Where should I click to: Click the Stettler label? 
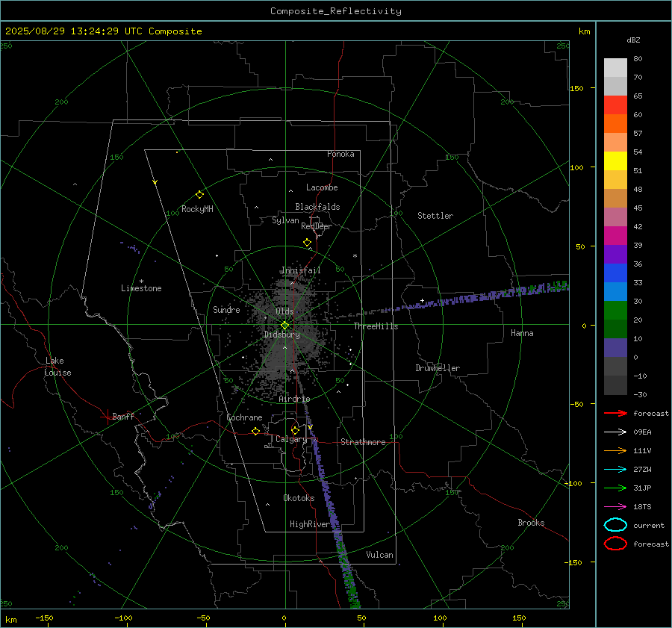point(435,216)
